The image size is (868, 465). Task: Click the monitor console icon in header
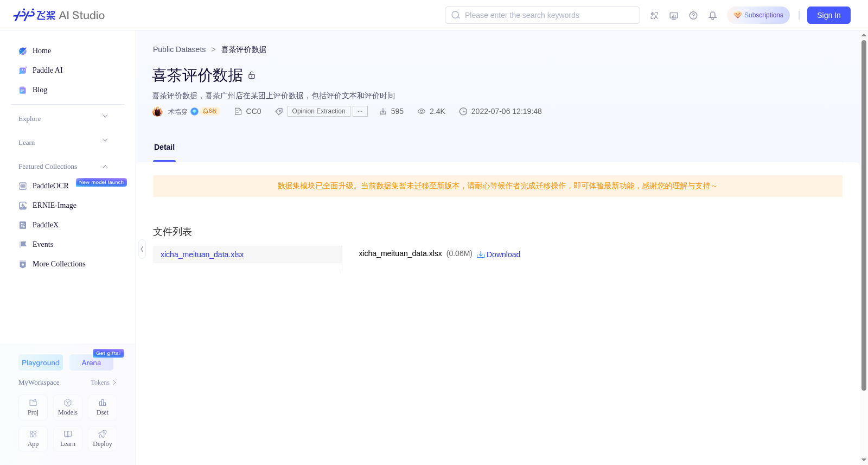tap(674, 16)
